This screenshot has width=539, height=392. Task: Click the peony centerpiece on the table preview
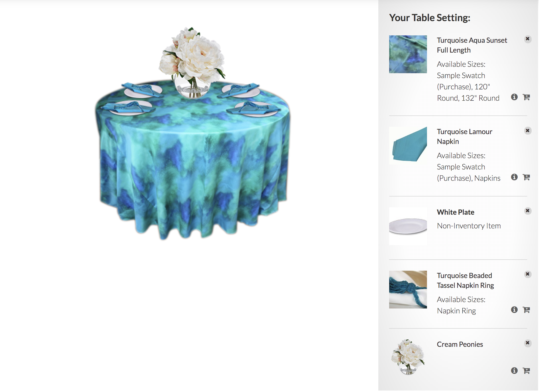192,63
